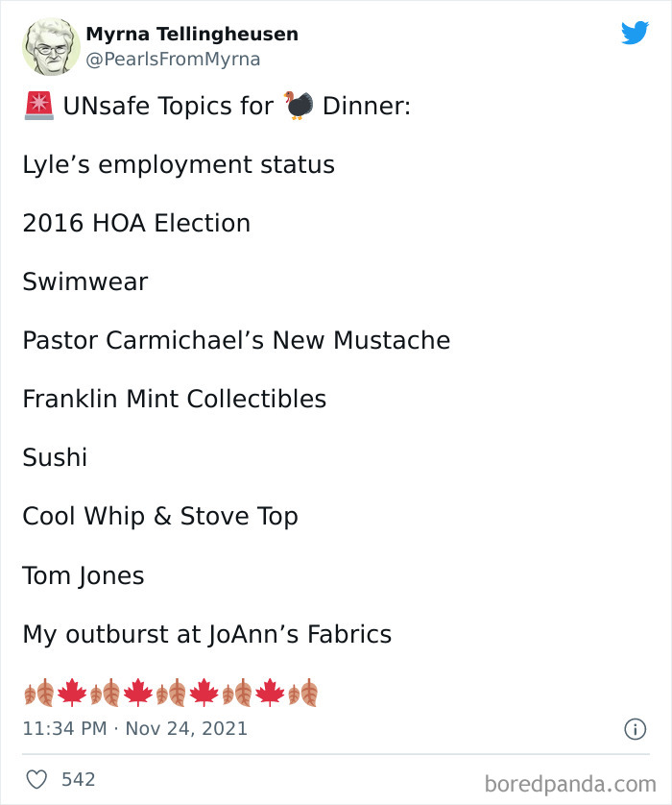The image size is (672, 805).
Task: Click the row of autumn leaf emojis
Action: coord(170,692)
